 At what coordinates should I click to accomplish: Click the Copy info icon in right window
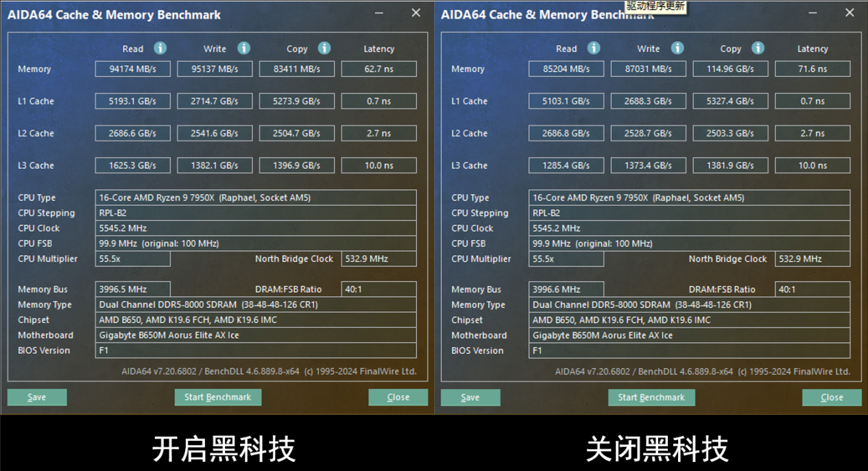point(758,48)
